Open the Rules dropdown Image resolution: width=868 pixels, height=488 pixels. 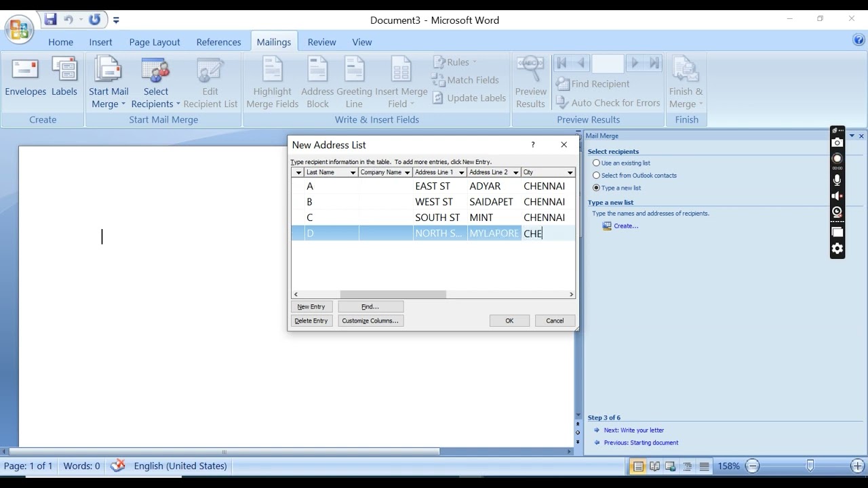pyautogui.click(x=455, y=62)
